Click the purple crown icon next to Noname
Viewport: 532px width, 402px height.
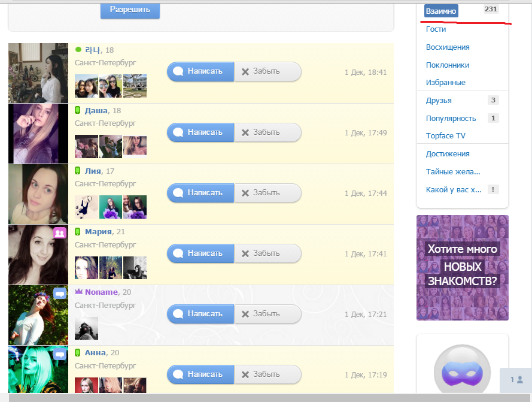[x=79, y=292]
